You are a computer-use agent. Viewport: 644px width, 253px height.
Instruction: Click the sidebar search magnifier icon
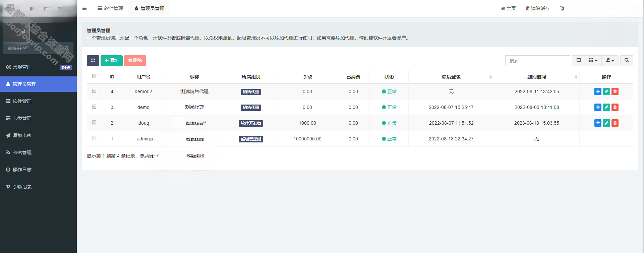[x=67, y=48]
